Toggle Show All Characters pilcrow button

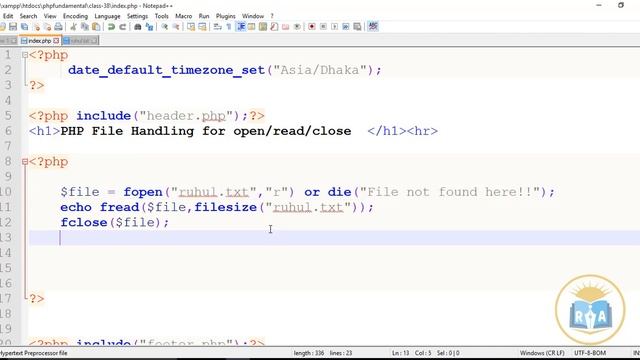tap(229, 27)
